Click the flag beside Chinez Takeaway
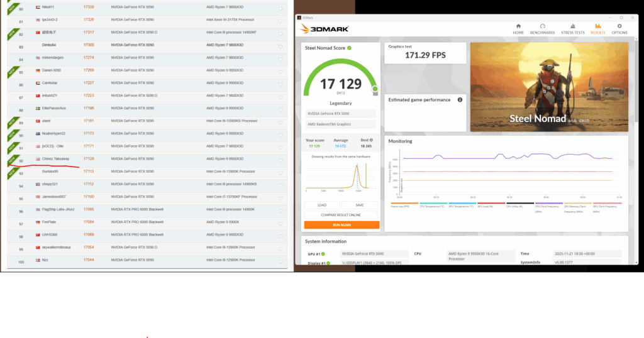The height and width of the screenshot is (338, 644). pos(38,159)
